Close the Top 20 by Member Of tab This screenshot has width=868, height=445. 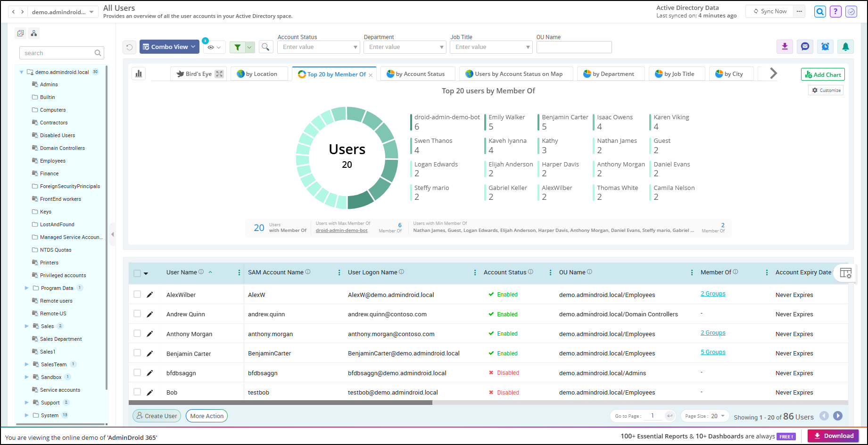pyautogui.click(x=371, y=75)
